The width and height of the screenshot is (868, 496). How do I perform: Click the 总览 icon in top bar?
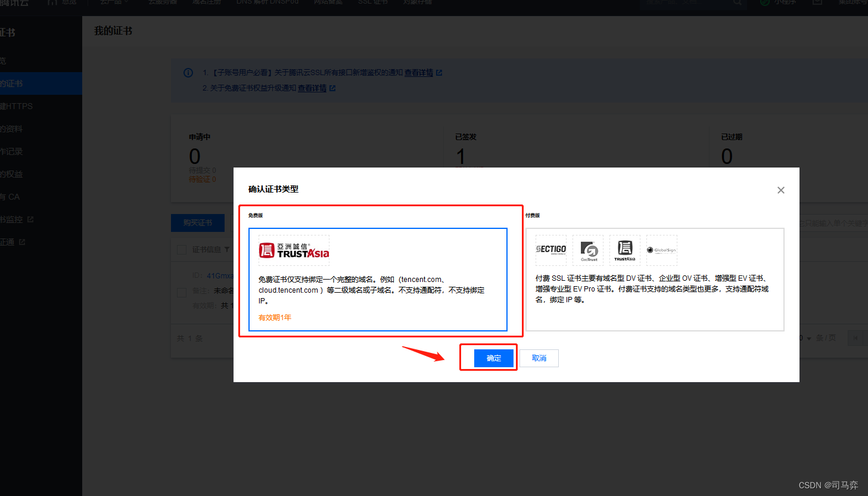pos(52,2)
